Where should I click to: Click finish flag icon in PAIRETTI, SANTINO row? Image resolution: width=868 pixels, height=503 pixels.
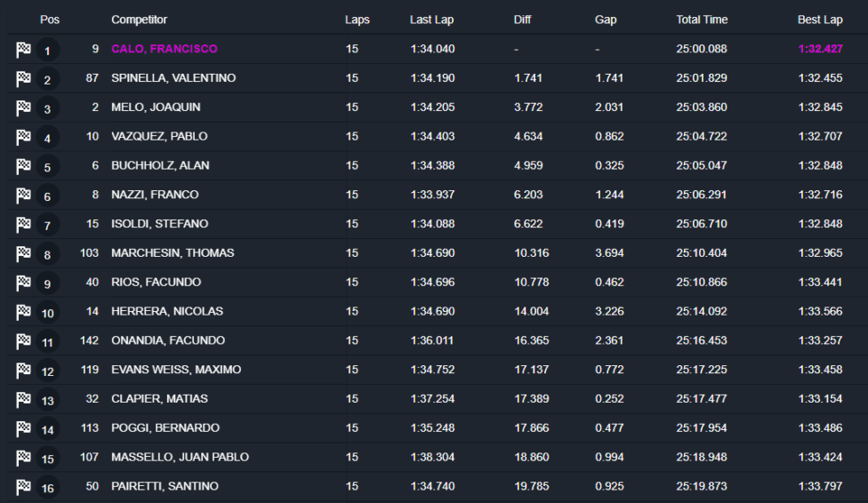point(23,487)
